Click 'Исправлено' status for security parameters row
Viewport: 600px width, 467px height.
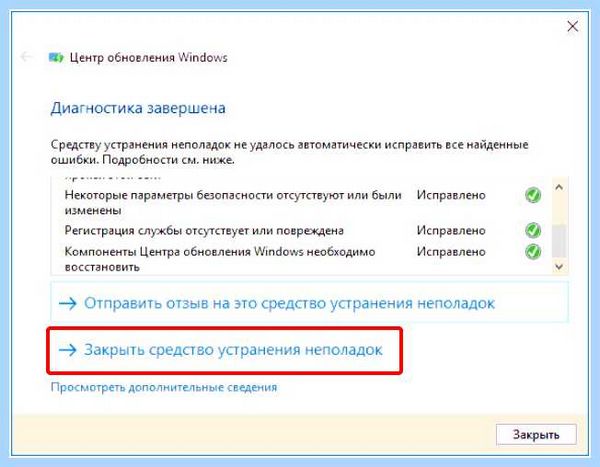451,195
